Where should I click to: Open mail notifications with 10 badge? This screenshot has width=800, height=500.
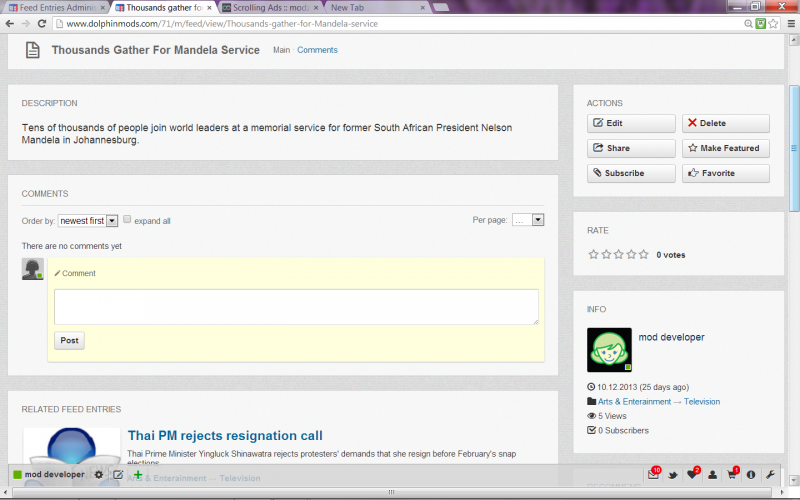653,474
